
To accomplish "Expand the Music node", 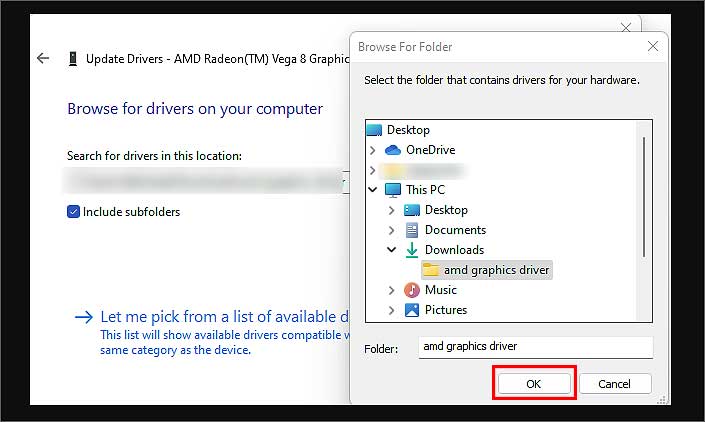I will tap(391, 291).
